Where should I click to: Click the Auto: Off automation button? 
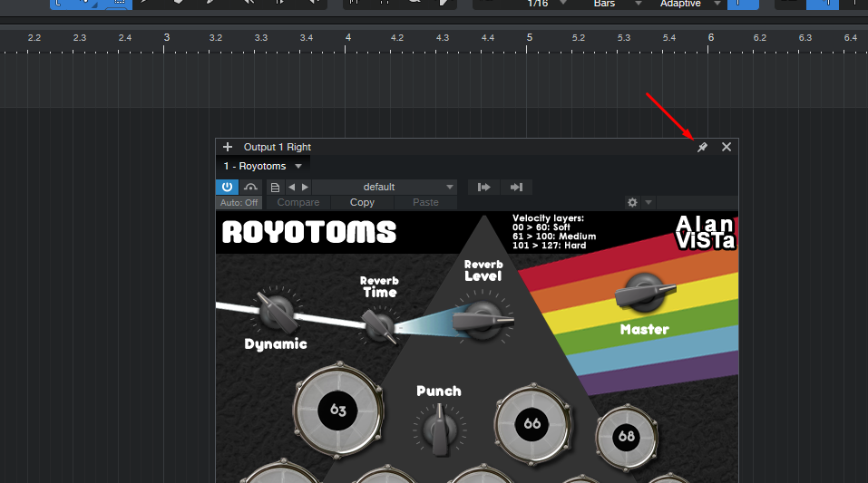pyautogui.click(x=239, y=202)
